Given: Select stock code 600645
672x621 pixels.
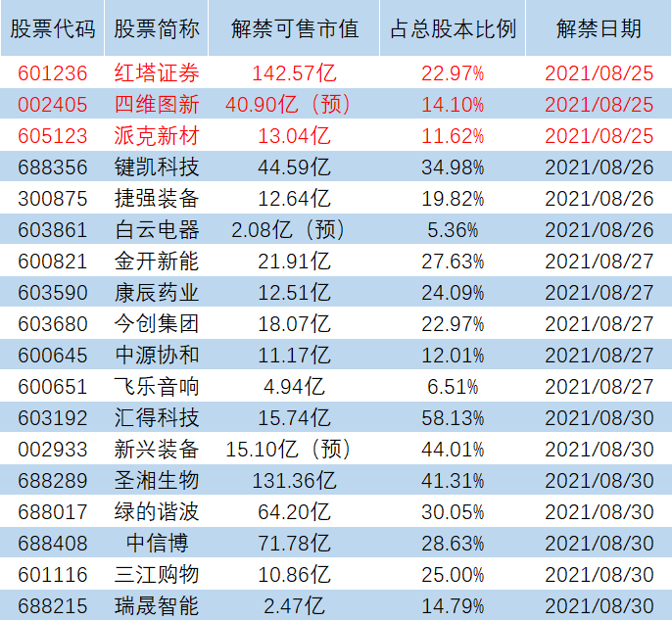Looking at the screenshot, I should pyautogui.click(x=52, y=356).
